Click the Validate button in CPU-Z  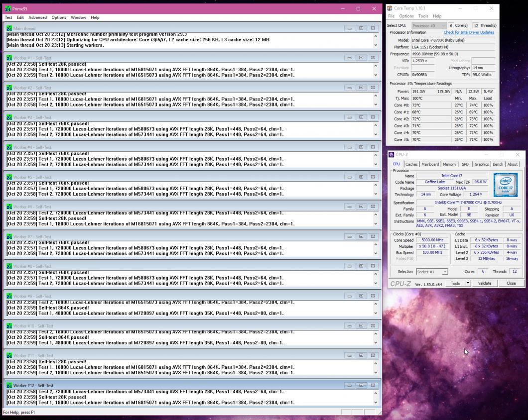485,283
